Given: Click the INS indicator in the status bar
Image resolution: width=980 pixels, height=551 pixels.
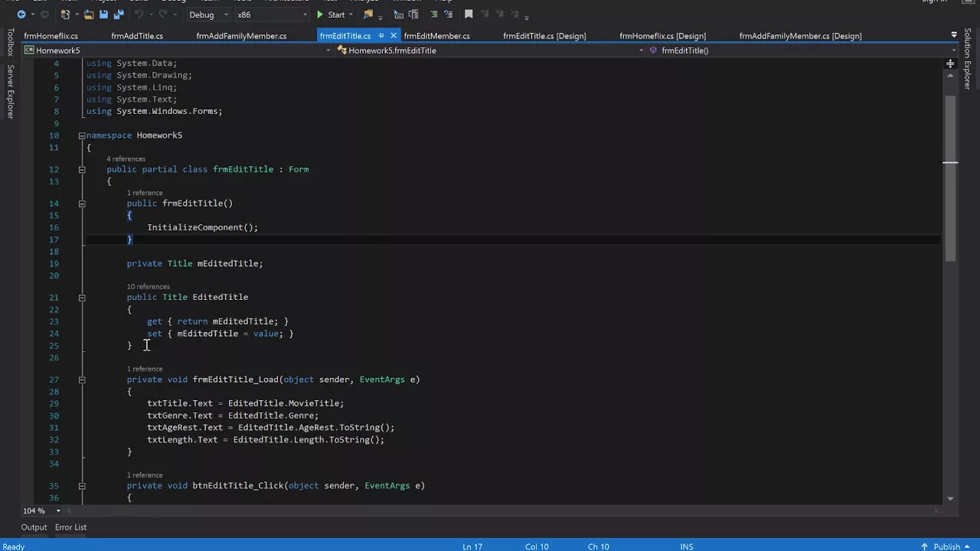Looking at the screenshot, I should point(687,546).
